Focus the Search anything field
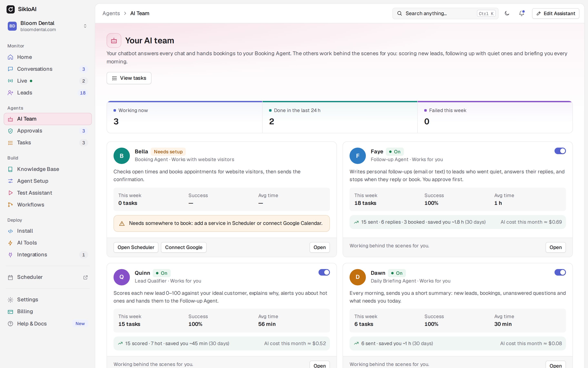This screenshot has height=368, width=588. [x=445, y=13]
